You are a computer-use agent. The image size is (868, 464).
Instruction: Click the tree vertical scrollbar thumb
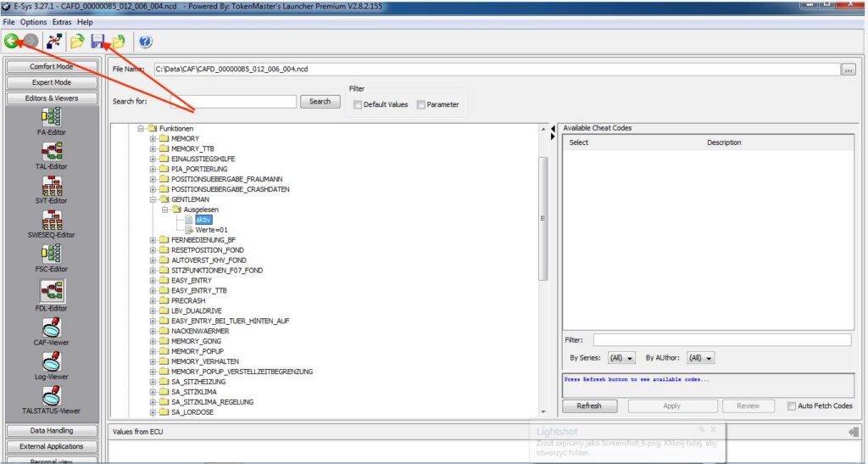point(543,218)
